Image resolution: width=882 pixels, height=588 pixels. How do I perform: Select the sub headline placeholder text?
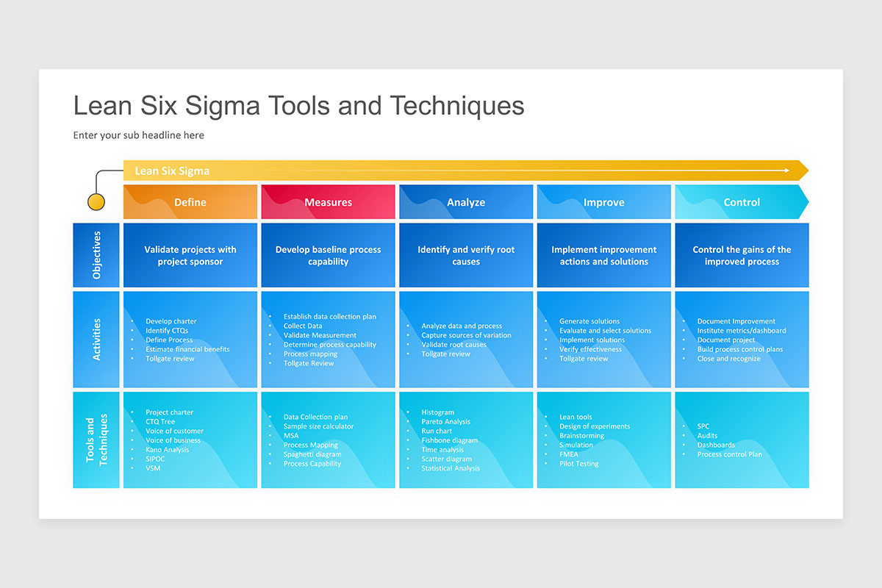138,135
